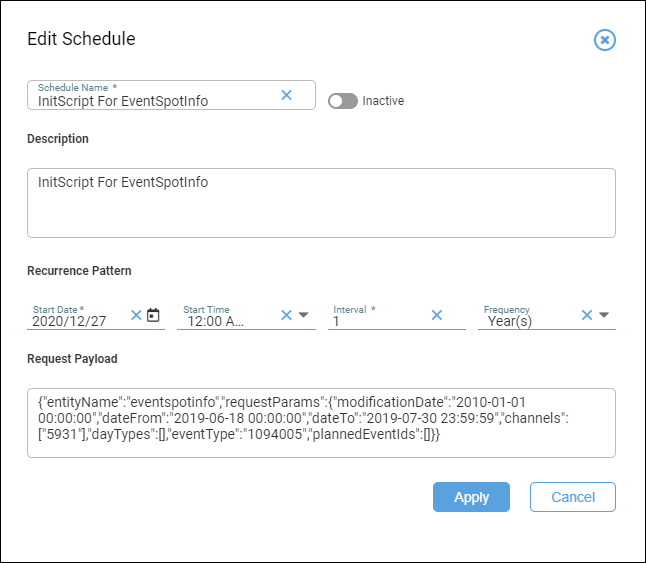This screenshot has height=563, width=646.
Task: Click inside the Description text area
Action: 321,203
